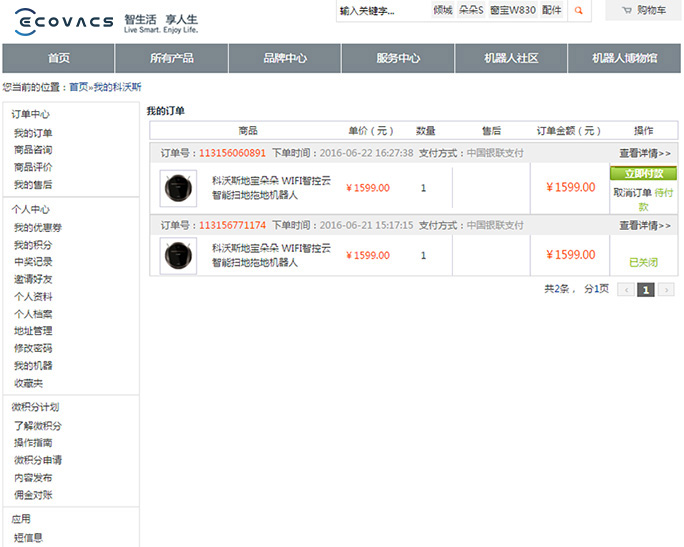Click the 应用 sidebar heading
684x547 pixels.
tap(21, 519)
